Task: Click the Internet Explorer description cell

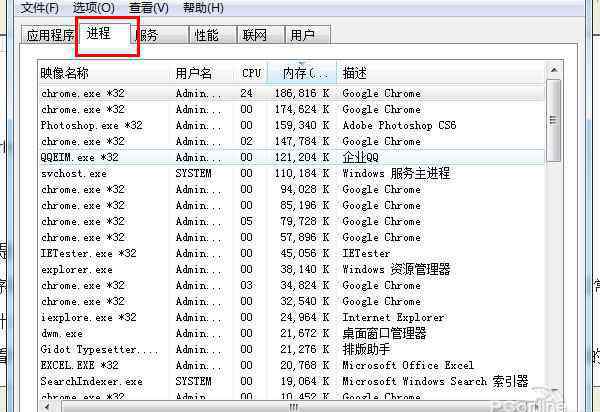Action: 393,318
